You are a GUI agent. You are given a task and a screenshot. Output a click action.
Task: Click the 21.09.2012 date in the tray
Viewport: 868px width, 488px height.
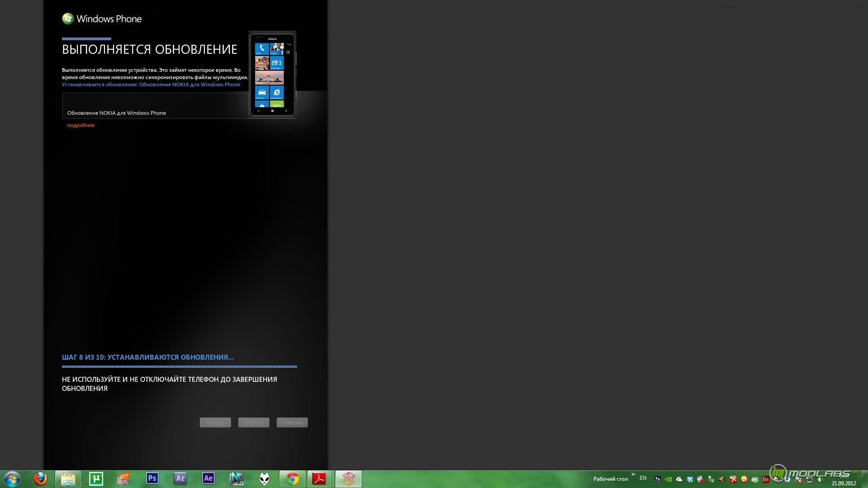pos(844,483)
